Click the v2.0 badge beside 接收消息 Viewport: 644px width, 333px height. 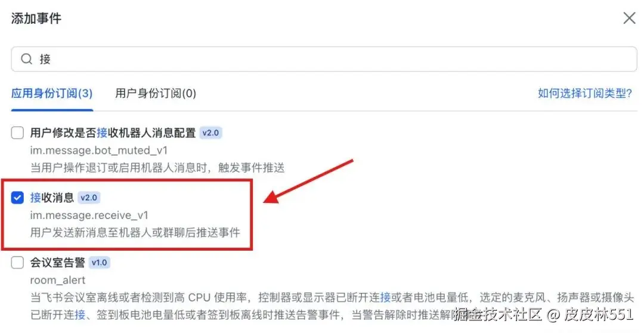(x=89, y=198)
